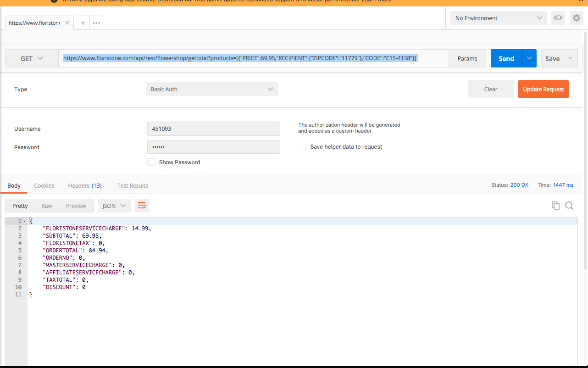Viewport: 588px width, 368px height.
Task: Click the request URL field
Action: pyautogui.click(x=254, y=58)
